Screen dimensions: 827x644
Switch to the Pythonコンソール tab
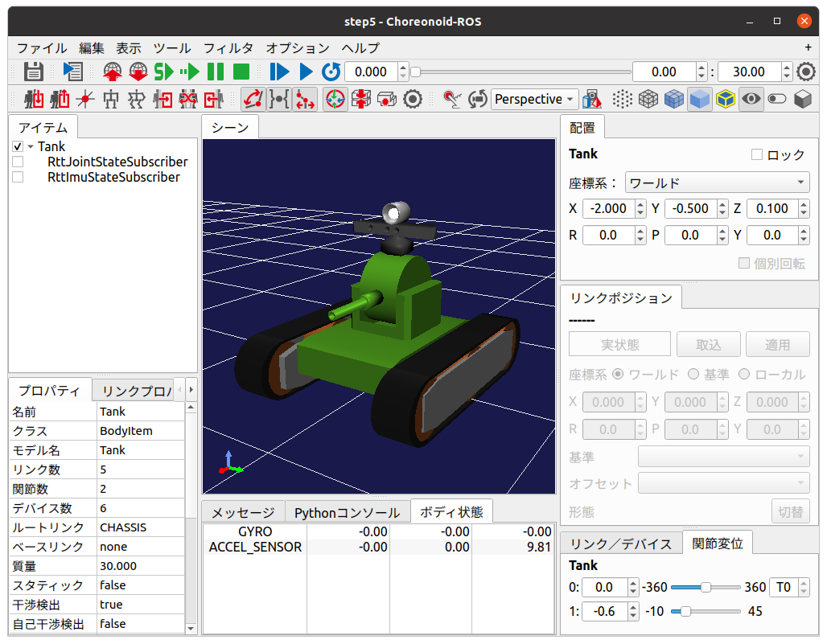point(347,512)
